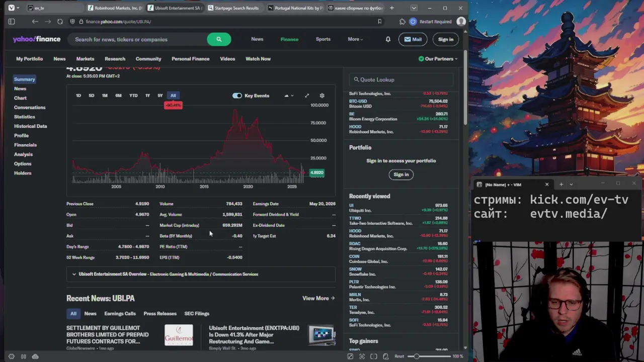This screenshot has width=644, height=362.
Task: Capture page with status bar camera icon
Action: [362, 356]
